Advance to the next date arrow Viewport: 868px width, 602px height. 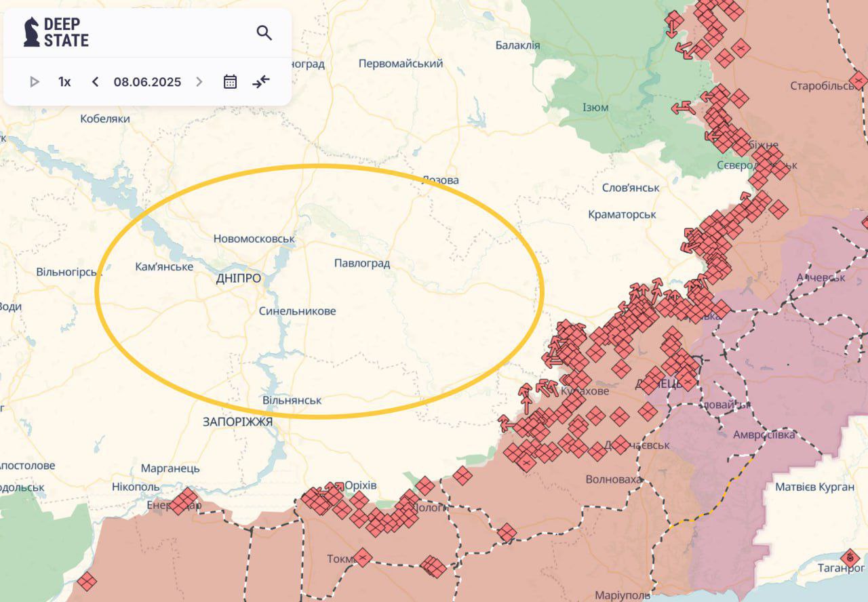coord(199,82)
